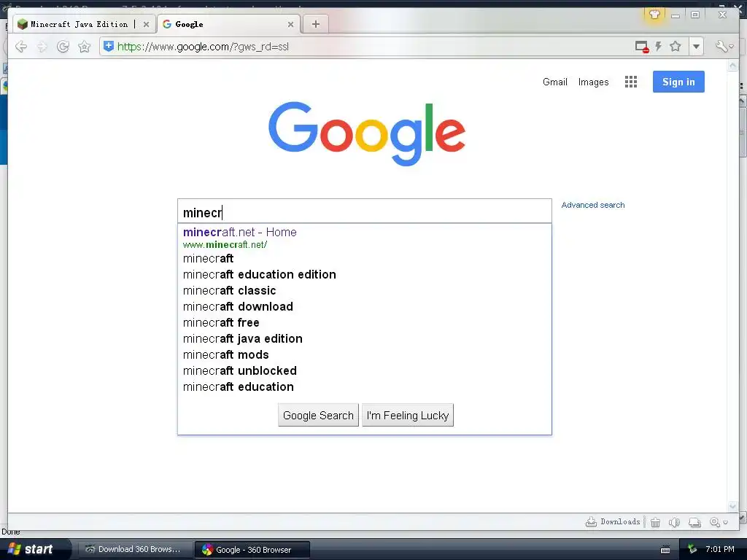Click the forward navigation arrow
This screenshot has width=747, height=560.
(x=42, y=46)
